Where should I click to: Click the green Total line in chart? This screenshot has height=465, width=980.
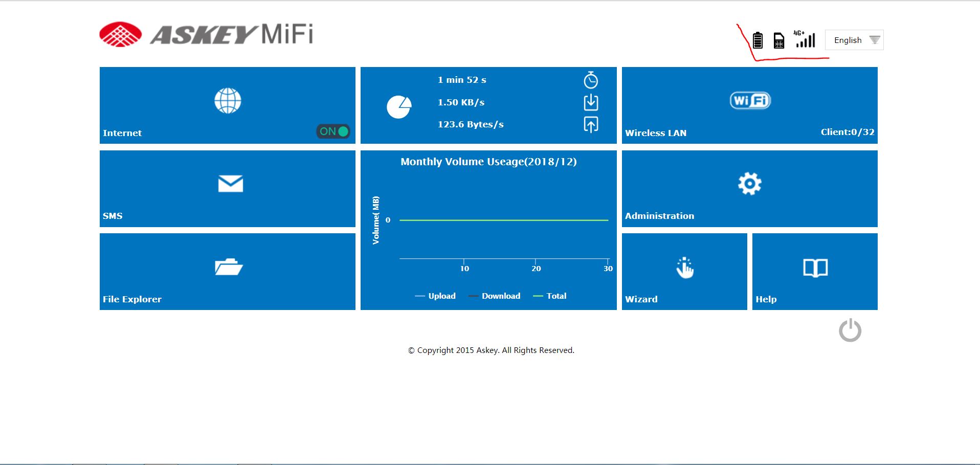[x=504, y=220]
